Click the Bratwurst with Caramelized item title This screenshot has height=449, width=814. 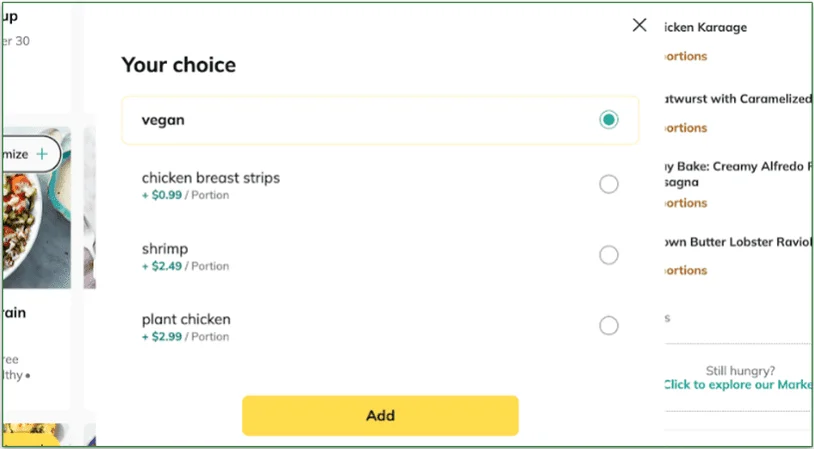736,99
